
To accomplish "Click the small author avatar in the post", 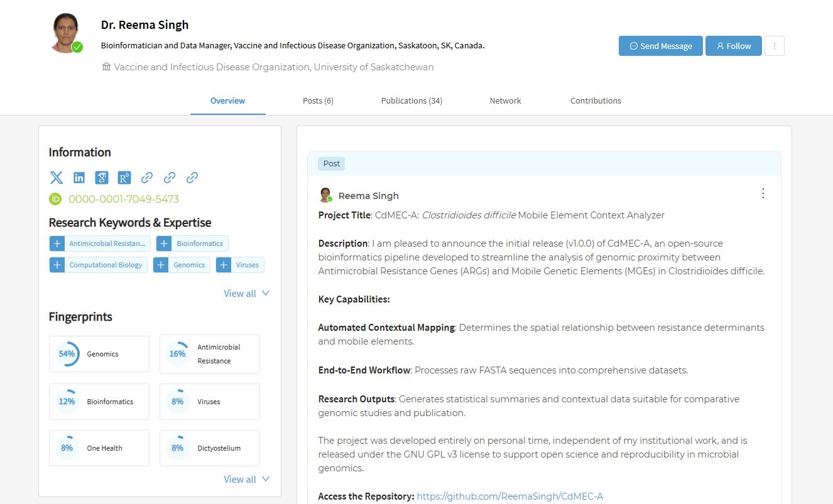I will click(325, 195).
